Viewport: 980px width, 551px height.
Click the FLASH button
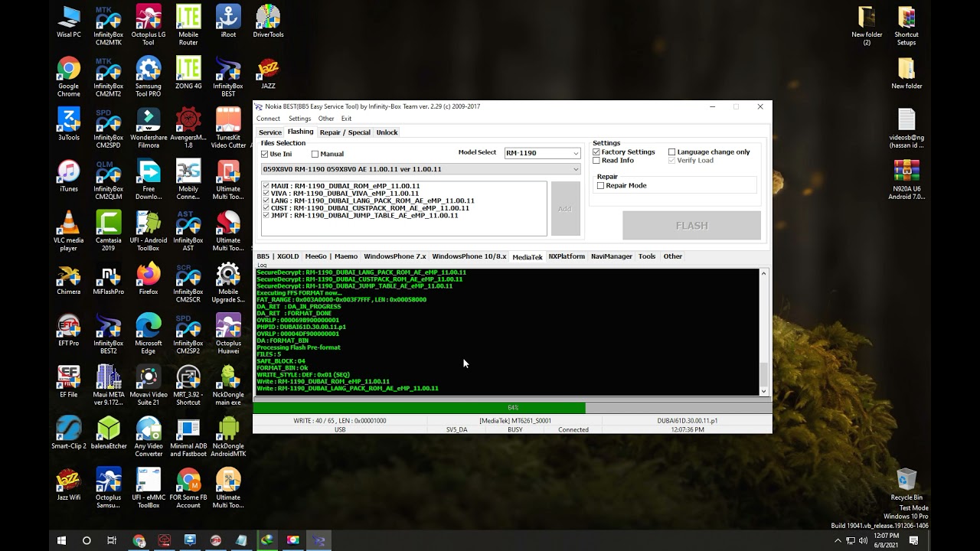pos(691,226)
